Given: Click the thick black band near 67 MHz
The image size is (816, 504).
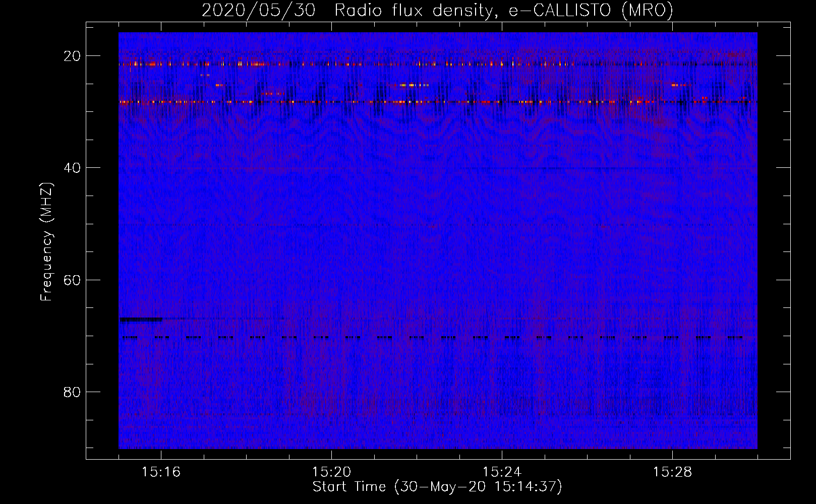Looking at the screenshot, I should click(x=141, y=319).
